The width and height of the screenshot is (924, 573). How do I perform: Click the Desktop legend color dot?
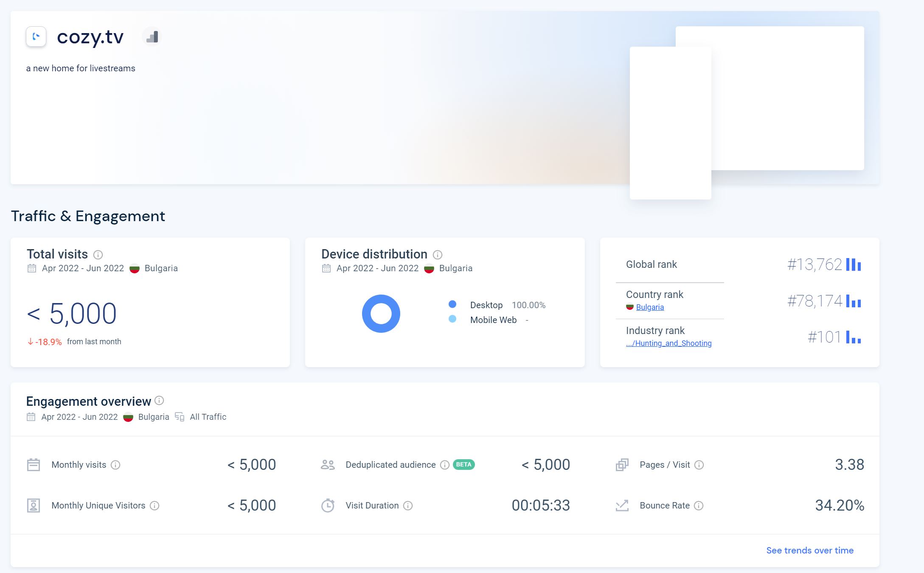452,304
